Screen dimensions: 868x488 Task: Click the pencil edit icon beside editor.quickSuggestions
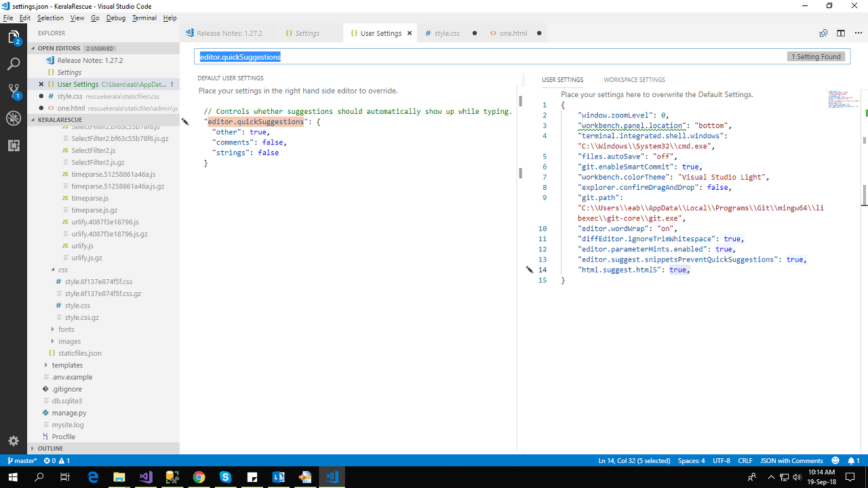[x=185, y=122]
